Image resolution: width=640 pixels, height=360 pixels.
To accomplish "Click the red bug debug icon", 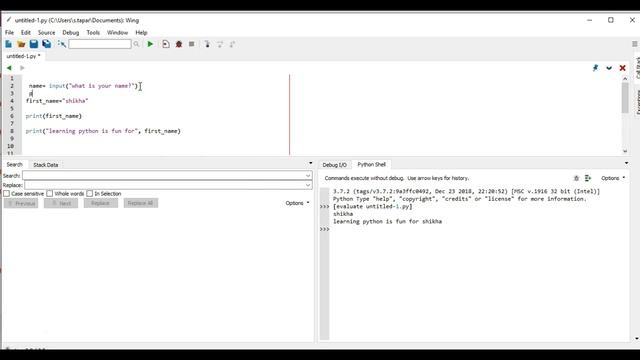I will click(179, 44).
